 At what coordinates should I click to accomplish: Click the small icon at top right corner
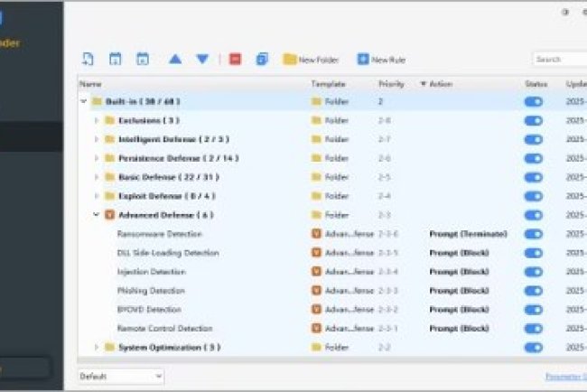click(x=565, y=12)
